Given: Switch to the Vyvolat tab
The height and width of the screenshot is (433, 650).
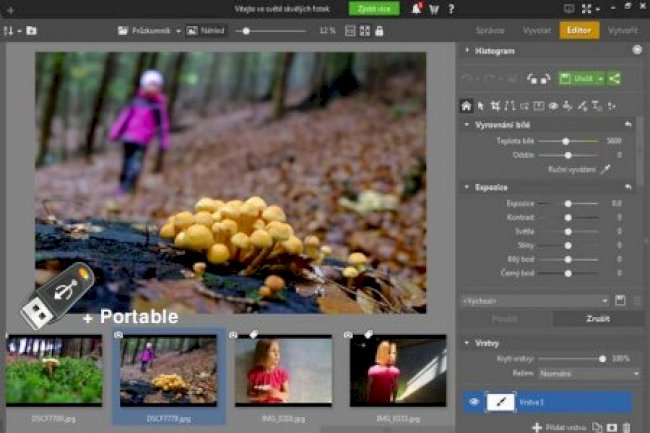Looking at the screenshot, I should coord(536,31).
